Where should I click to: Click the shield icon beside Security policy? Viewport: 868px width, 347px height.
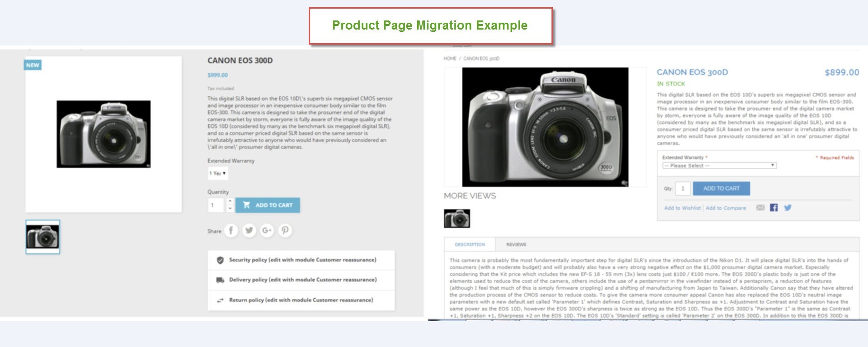[220, 260]
